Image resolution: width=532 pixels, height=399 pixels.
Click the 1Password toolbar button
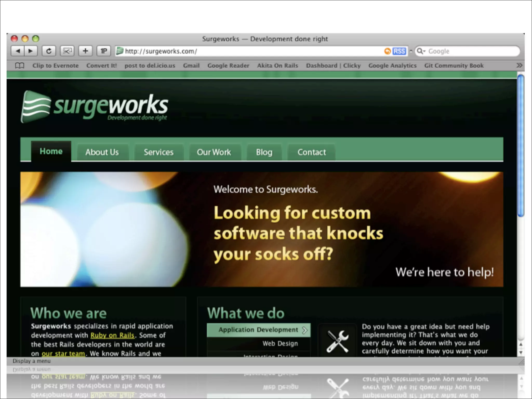tap(104, 51)
